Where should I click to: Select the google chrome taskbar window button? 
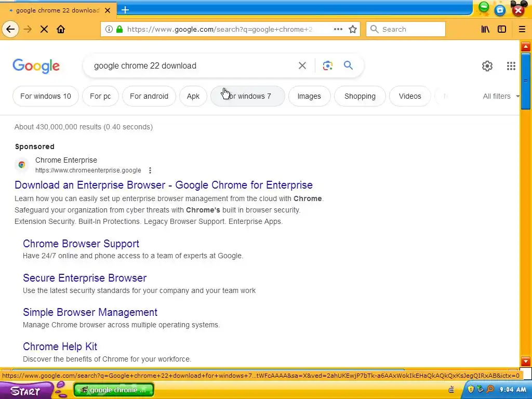114,390
